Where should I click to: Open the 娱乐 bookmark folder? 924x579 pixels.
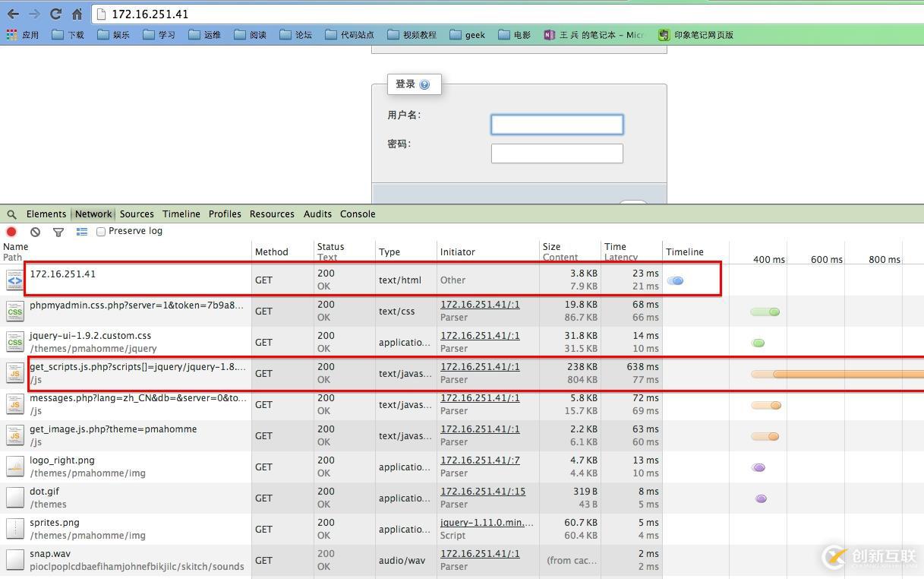114,35
